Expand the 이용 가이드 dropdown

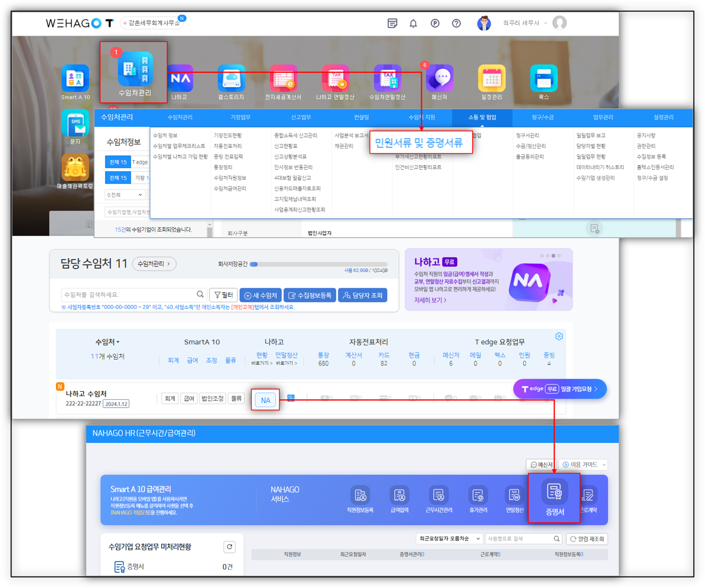tap(584, 464)
